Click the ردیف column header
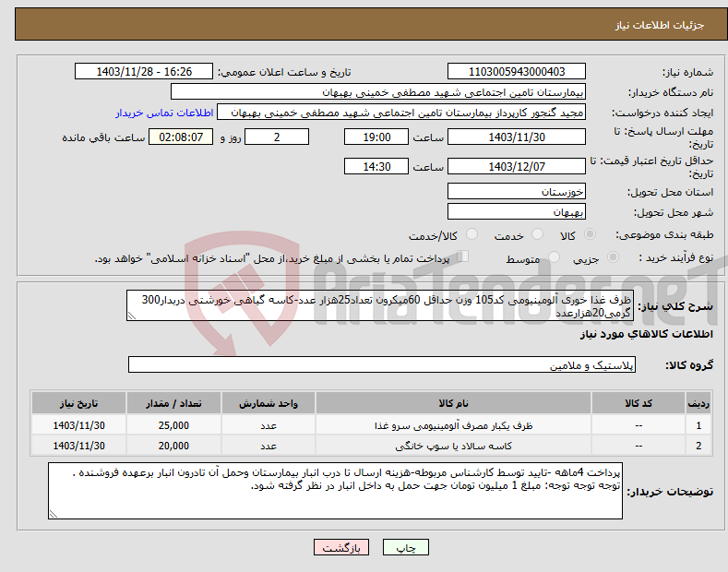 698,403
